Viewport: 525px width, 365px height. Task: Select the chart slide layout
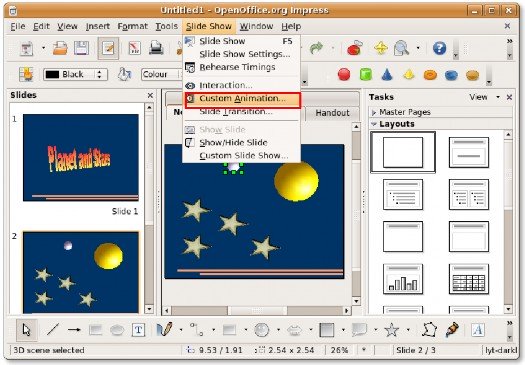click(403, 279)
